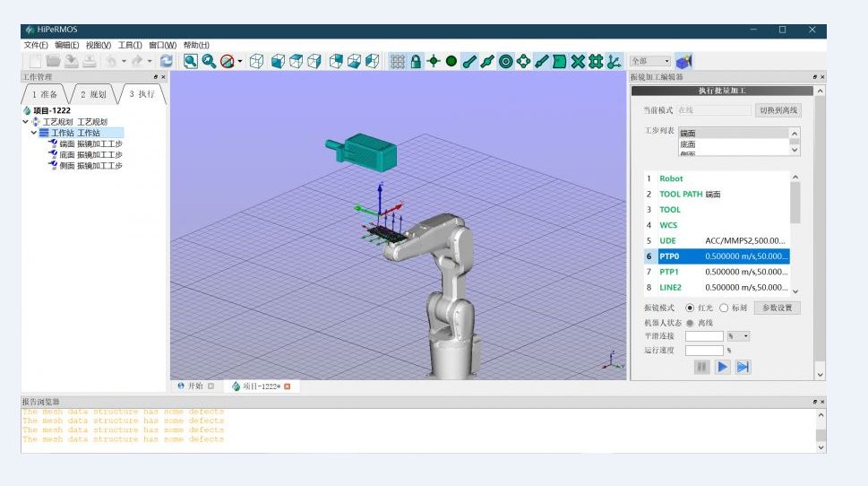Select the UDE program row
868x486 pixels.
(x=717, y=240)
